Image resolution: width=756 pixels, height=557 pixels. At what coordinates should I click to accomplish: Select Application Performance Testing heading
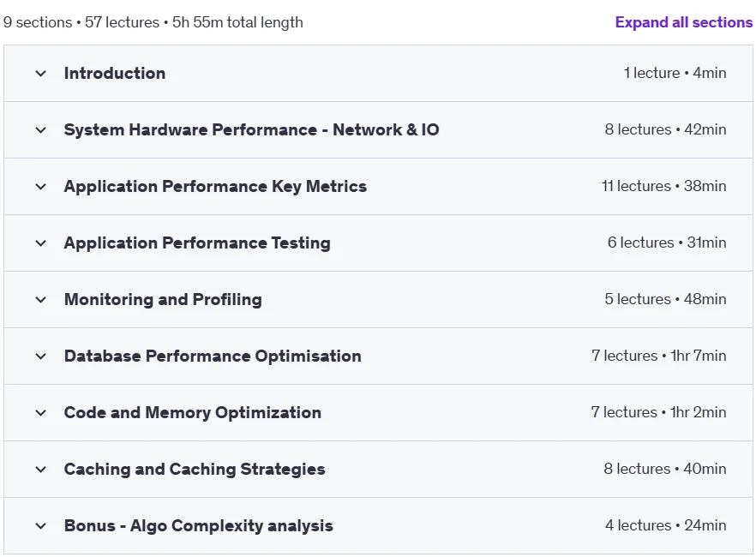click(x=197, y=243)
